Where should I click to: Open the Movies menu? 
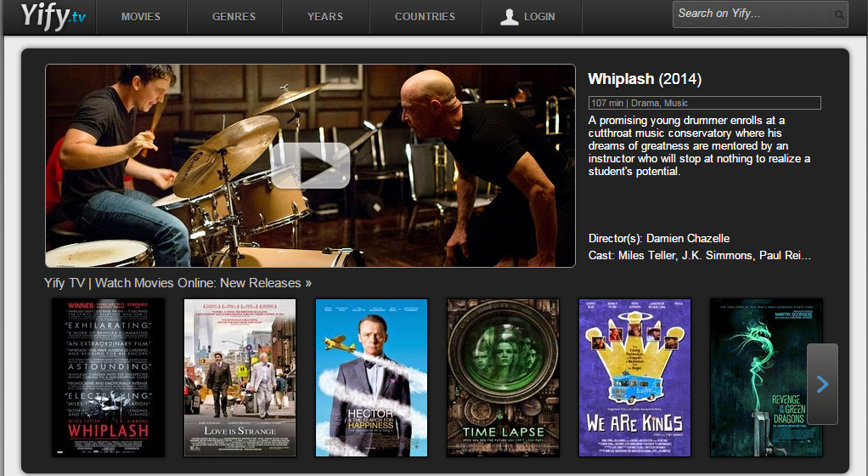pyautogui.click(x=141, y=17)
